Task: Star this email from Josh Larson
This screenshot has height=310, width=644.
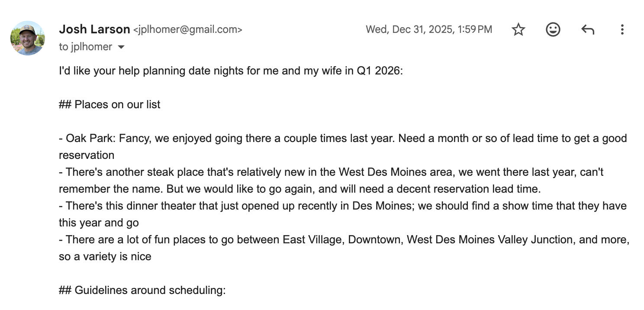Action: coord(518,29)
